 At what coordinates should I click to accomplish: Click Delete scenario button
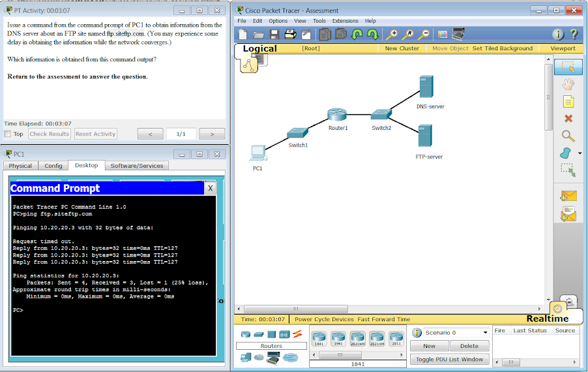point(469,346)
